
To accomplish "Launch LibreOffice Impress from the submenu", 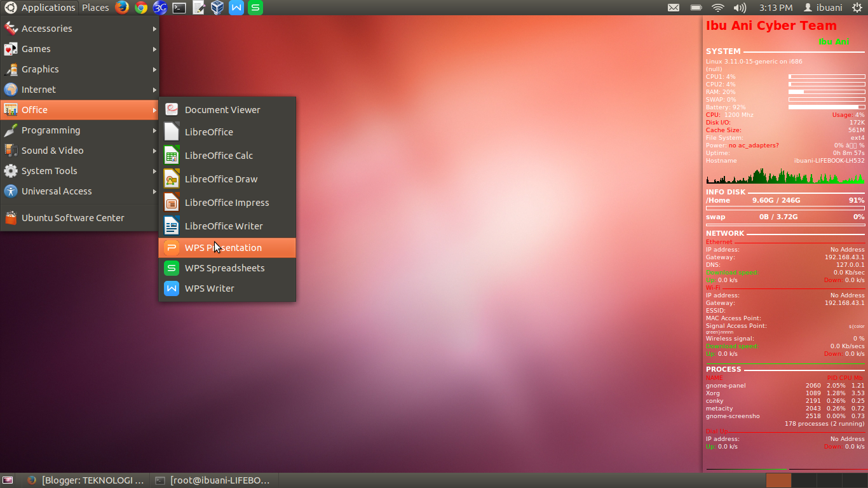I will point(227,202).
